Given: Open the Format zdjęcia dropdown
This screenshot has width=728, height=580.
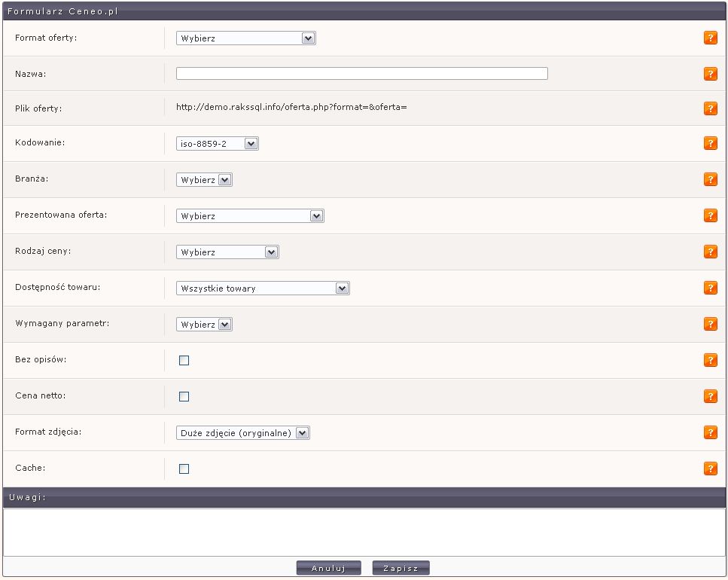Looking at the screenshot, I should click(242, 433).
